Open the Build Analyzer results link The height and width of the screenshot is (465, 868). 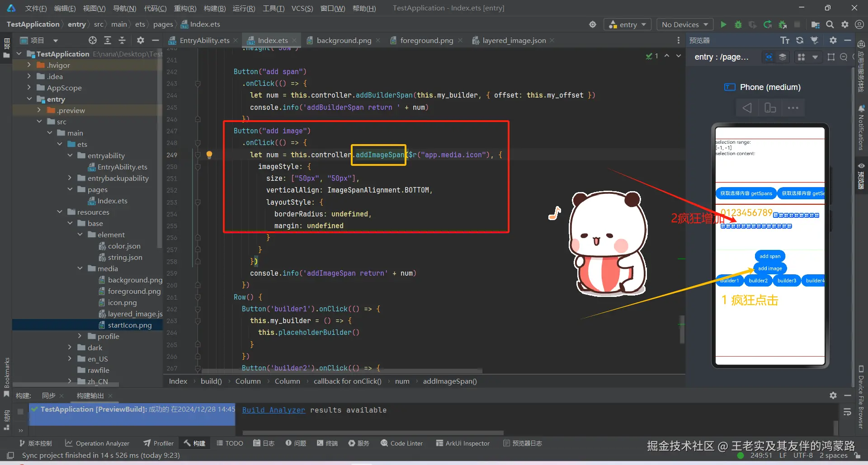click(x=273, y=410)
